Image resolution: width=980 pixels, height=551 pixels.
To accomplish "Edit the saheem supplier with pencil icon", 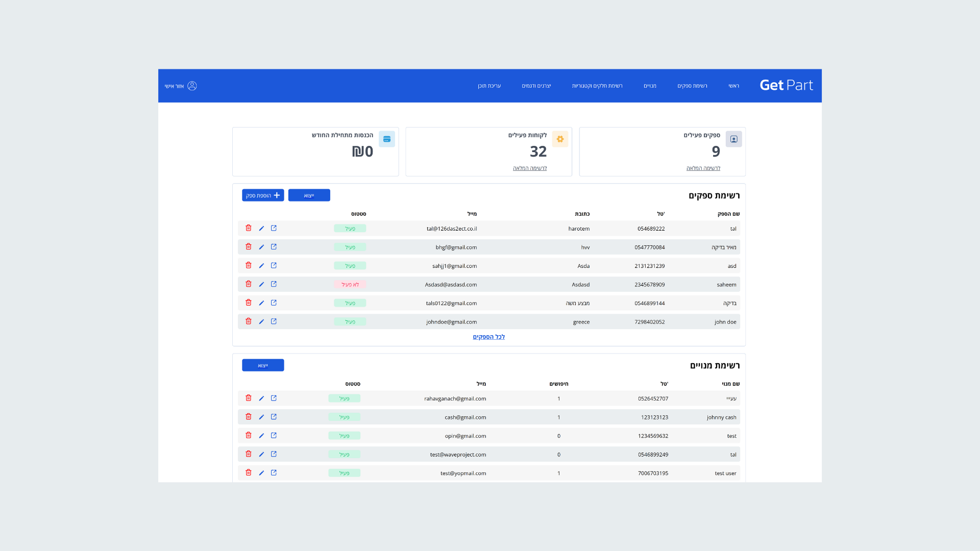I will (x=261, y=284).
